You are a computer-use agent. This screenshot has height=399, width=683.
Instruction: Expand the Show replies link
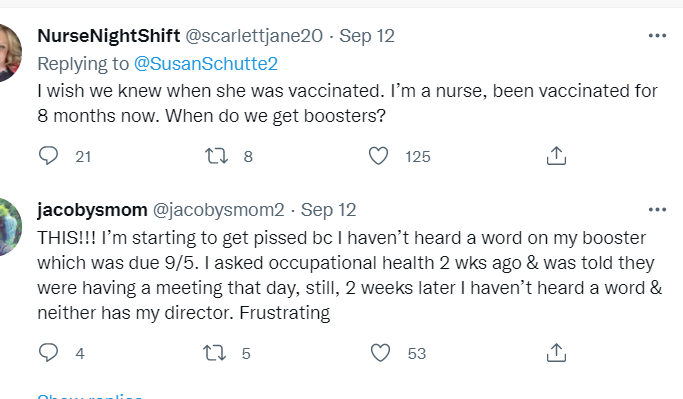[x=90, y=396]
